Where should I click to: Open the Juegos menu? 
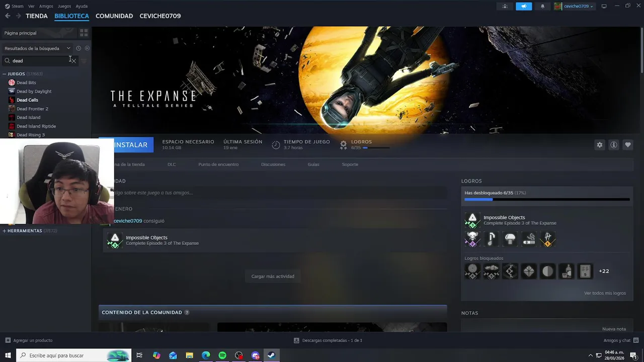click(x=64, y=6)
